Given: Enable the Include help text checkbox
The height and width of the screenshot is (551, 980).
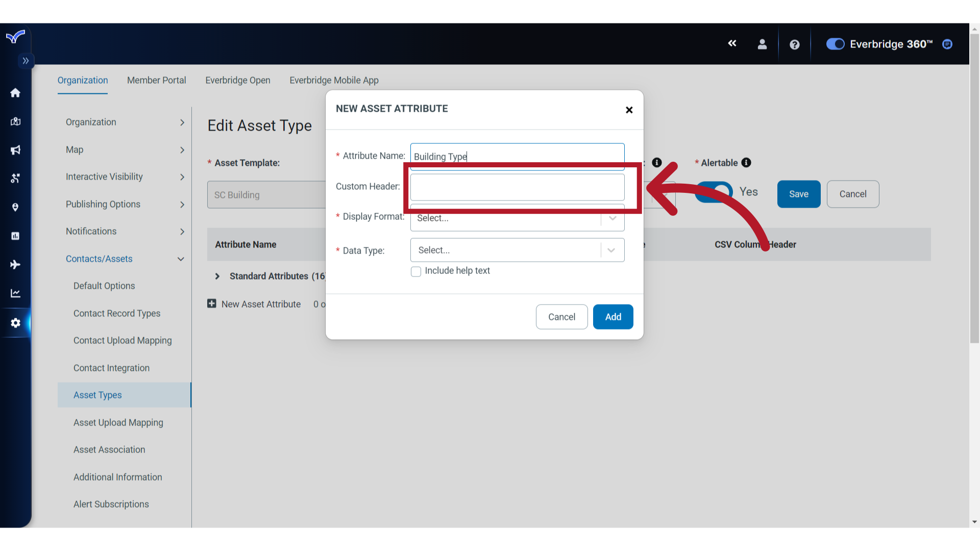Looking at the screenshot, I should 416,271.
